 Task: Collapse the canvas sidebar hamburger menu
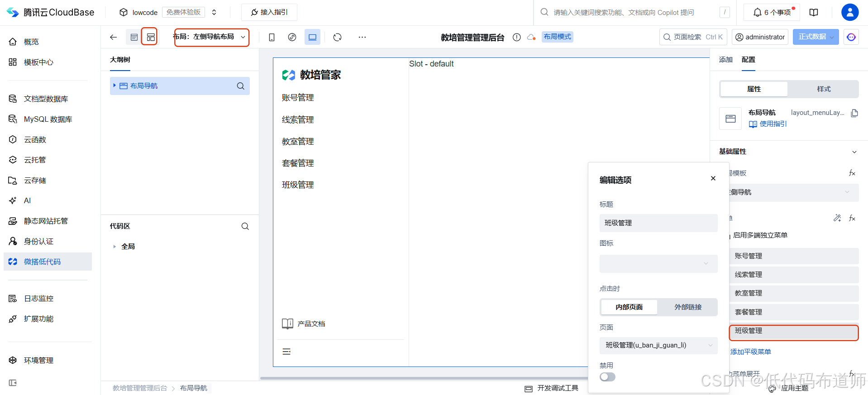(286, 352)
